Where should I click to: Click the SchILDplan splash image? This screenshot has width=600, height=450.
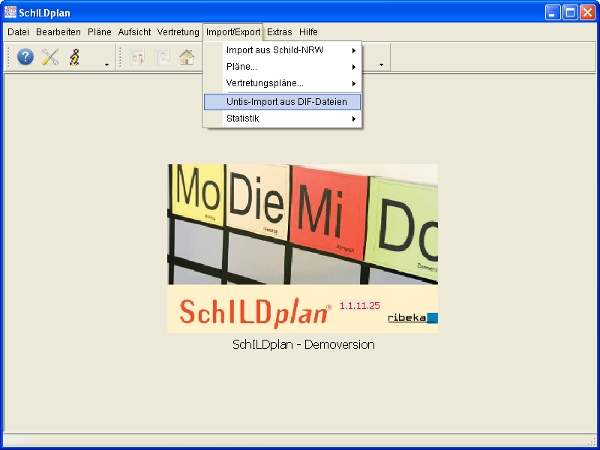point(303,248)
